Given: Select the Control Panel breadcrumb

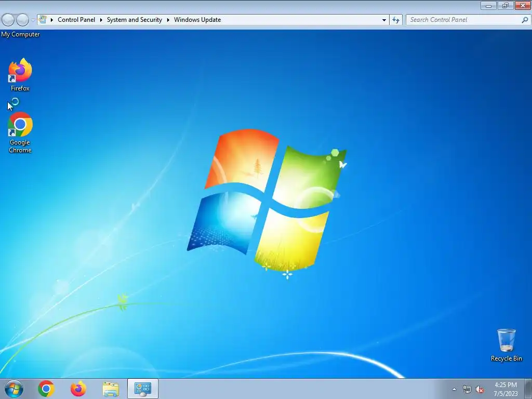Looking at the screenshot, I should pos(76,20).
